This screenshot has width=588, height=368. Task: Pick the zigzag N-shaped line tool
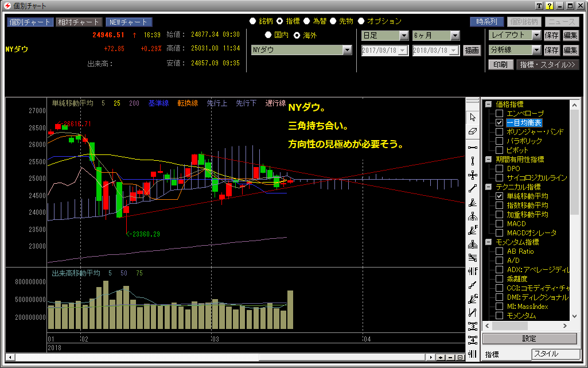473,312
